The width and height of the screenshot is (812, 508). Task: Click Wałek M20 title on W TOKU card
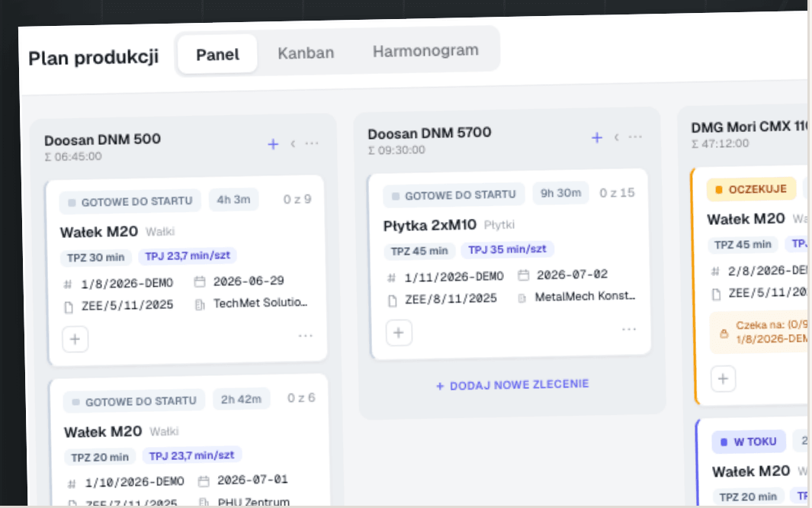click(x=751, y=471)
